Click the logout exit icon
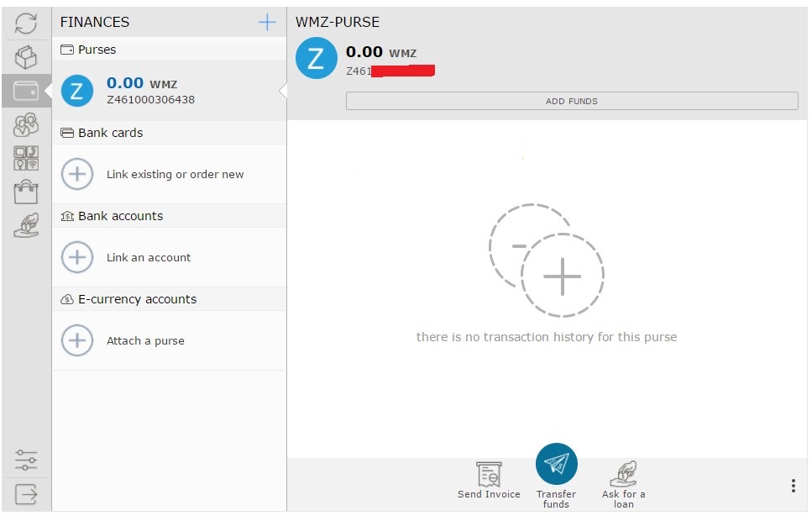This screenshot has height=516, width=812. click(x=26, y=494)
